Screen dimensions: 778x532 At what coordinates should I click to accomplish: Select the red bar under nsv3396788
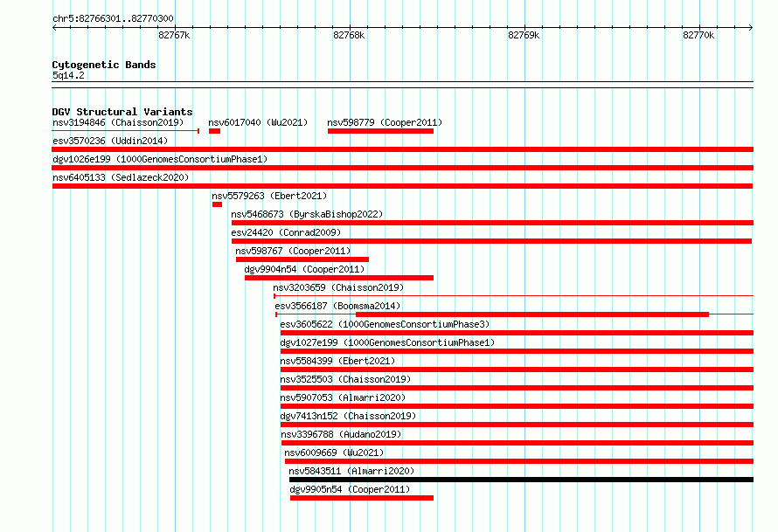(x=518, y=443)
